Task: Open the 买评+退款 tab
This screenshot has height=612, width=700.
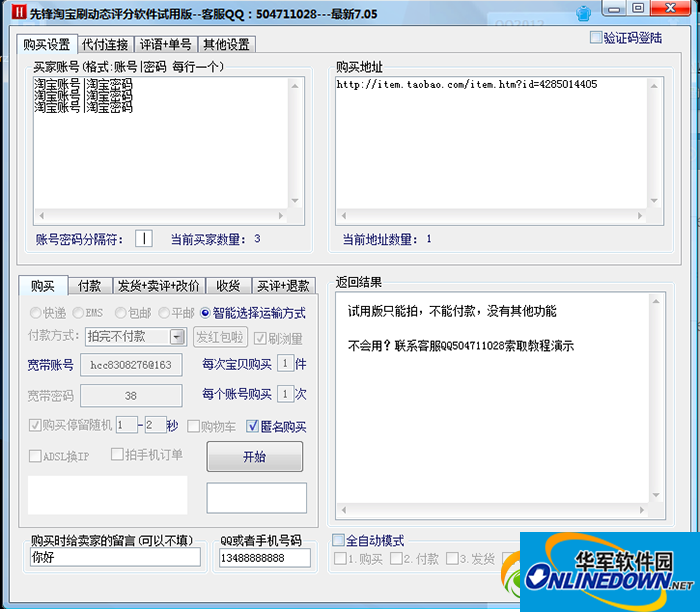Action: click(x=283, y=286)
